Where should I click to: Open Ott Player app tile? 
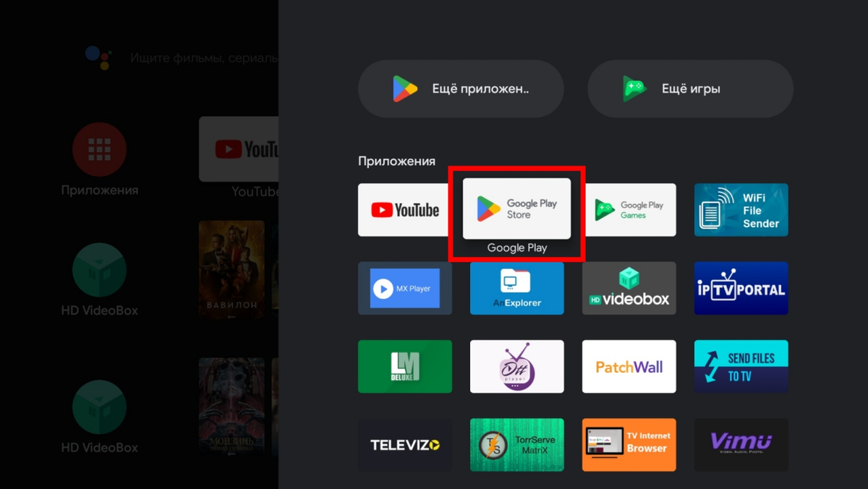click(x=516, y=366)
